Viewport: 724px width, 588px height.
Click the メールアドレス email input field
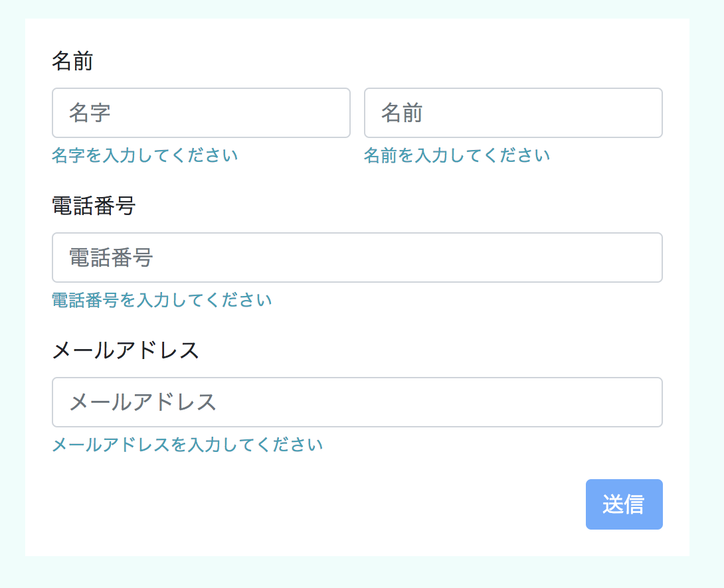(357, 402)
